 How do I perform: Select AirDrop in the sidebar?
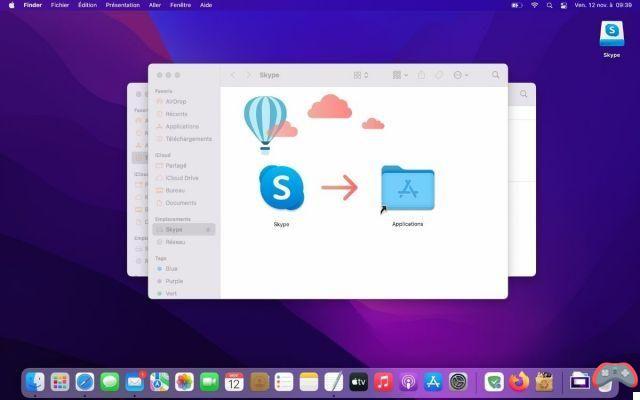click(x=176, y=101)
